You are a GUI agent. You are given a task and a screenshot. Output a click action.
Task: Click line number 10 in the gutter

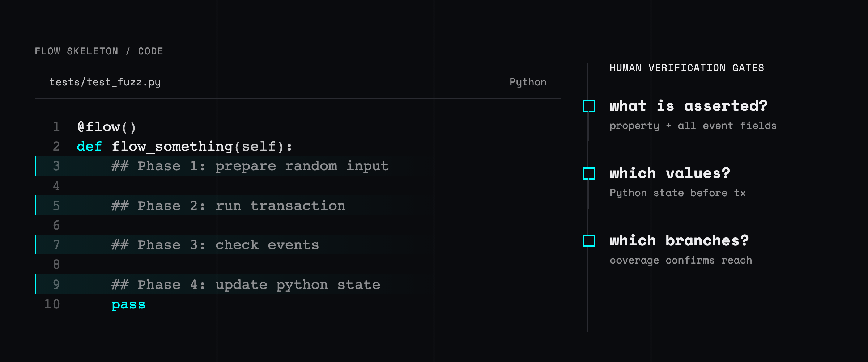click(52, 304)
